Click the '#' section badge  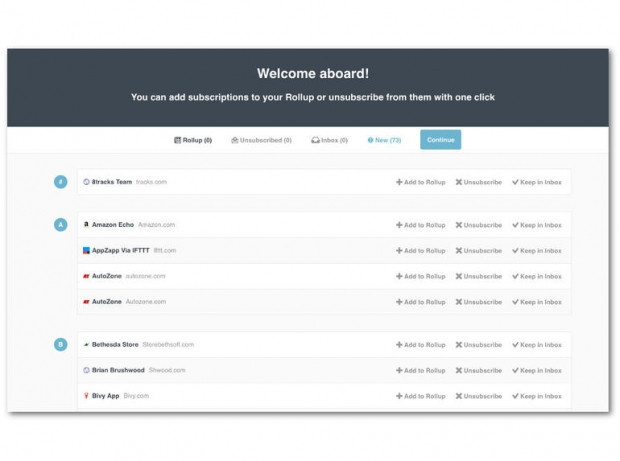(x=60, y=182)
